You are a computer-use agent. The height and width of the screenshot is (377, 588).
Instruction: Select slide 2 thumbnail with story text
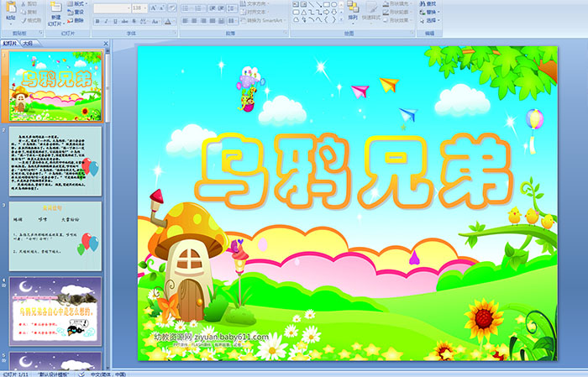point(55,161)
